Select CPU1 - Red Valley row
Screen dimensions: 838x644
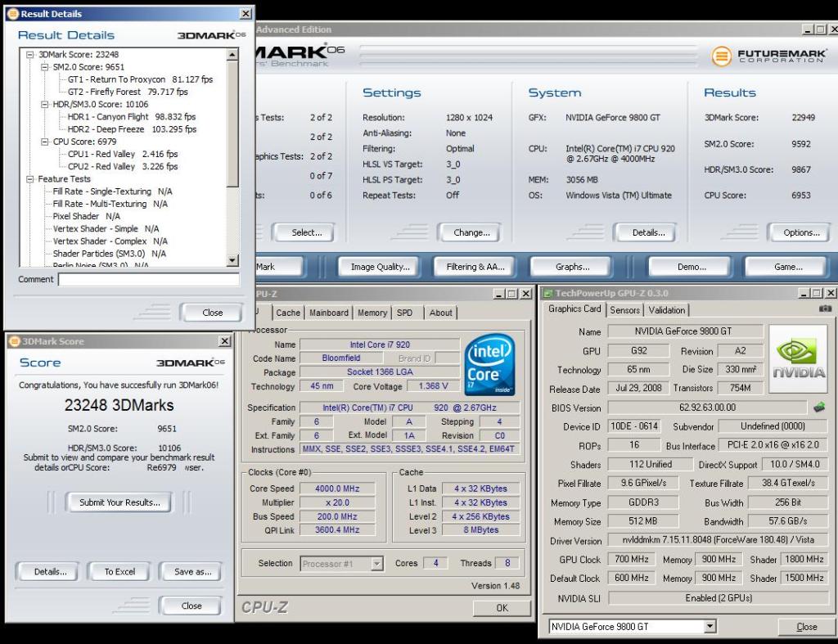point(123,155)
